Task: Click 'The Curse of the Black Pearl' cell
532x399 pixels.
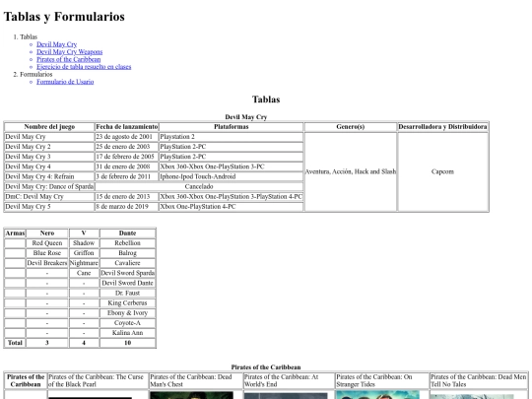Action: coord(99,380)
